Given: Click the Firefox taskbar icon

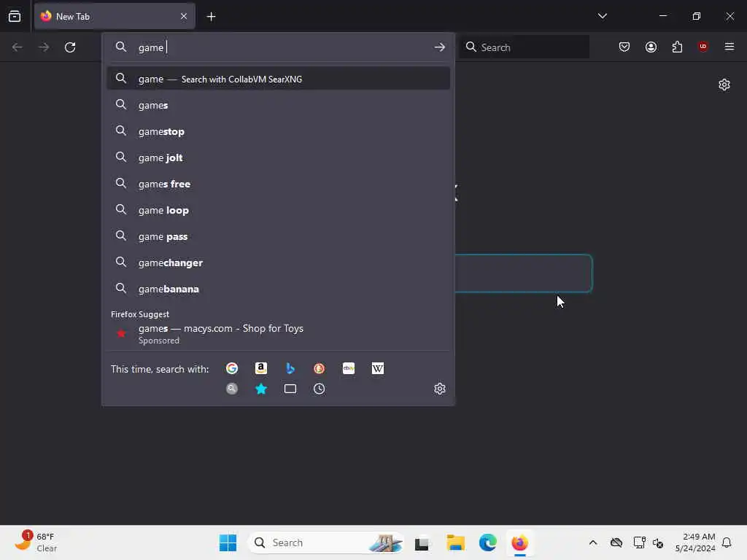Looking at the screenshot, I should [x=519, y=542].
